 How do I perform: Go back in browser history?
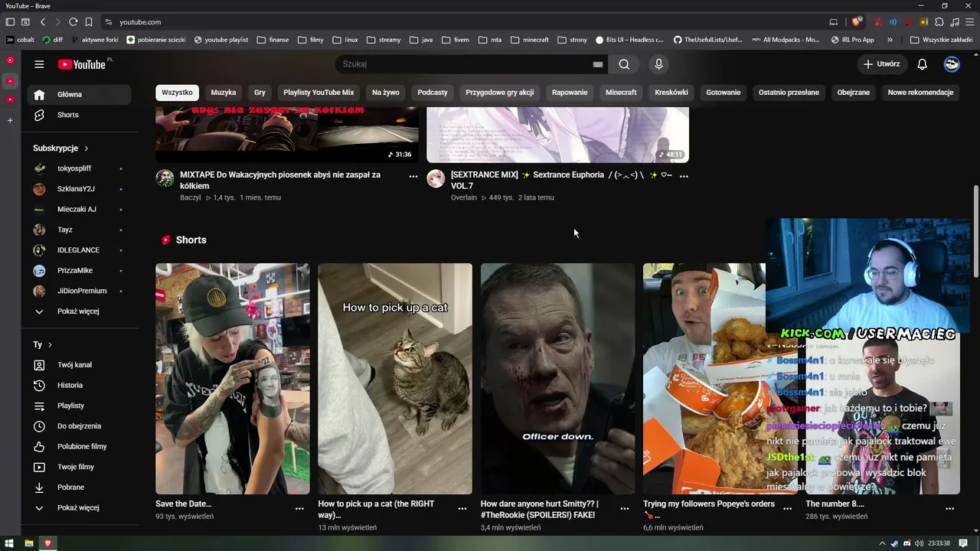click(x=43, y=22)
